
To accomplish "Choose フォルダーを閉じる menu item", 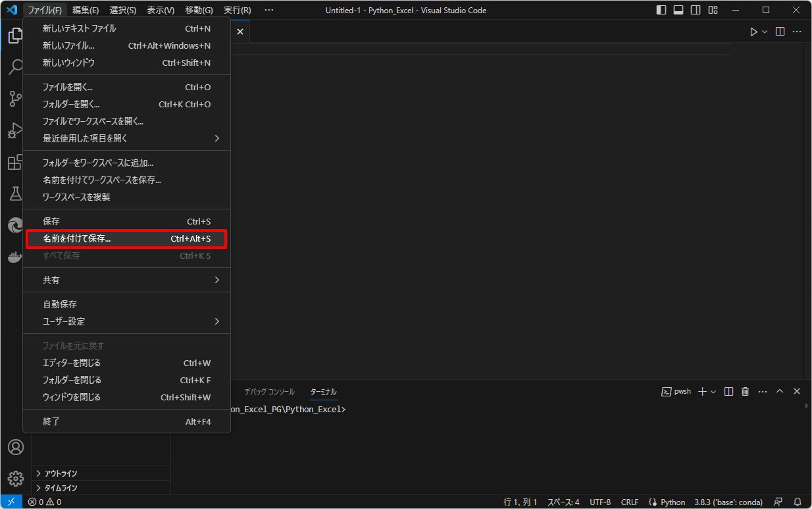I will tap(126, 380).
